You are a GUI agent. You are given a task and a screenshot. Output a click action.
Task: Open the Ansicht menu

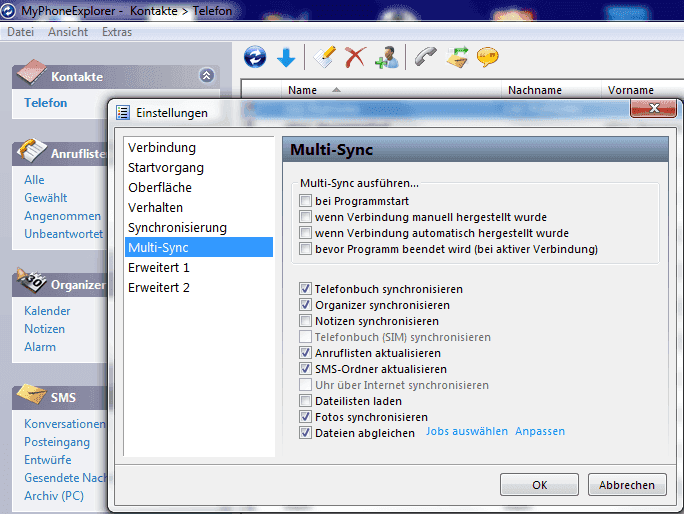(x=68, y=32)
